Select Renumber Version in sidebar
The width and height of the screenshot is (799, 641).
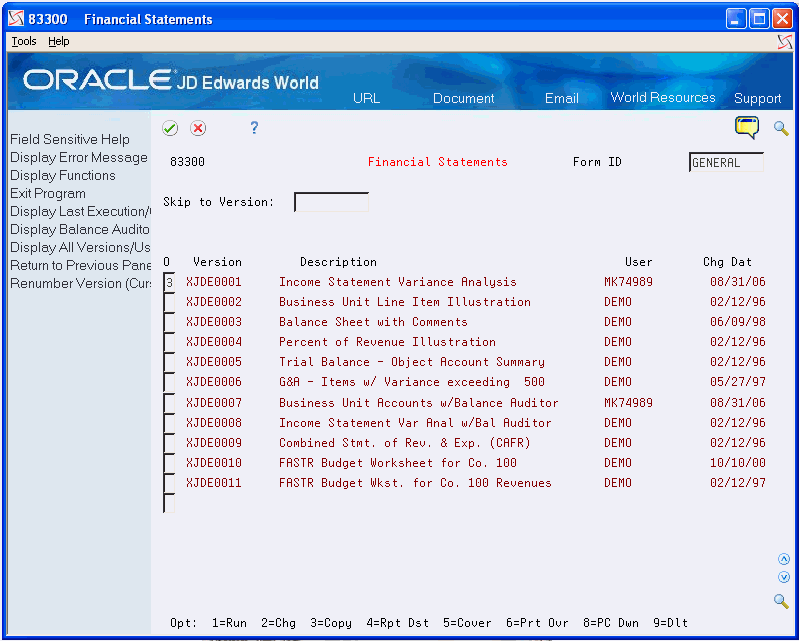tap(81, 283)
